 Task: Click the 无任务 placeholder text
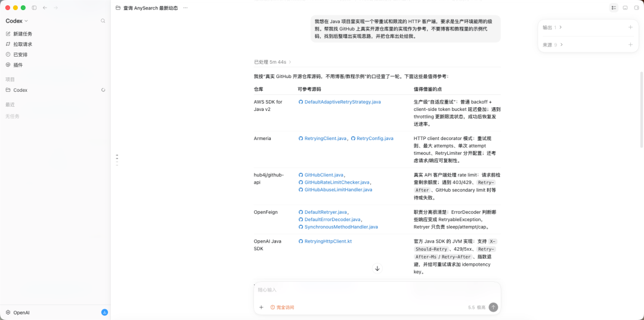[x=13, y=117]
